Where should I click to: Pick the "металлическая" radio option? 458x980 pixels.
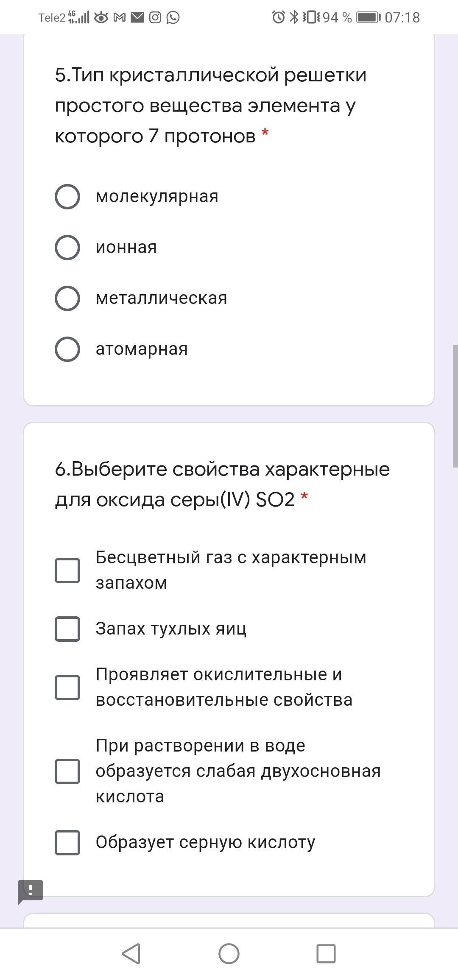click(67, 298)
